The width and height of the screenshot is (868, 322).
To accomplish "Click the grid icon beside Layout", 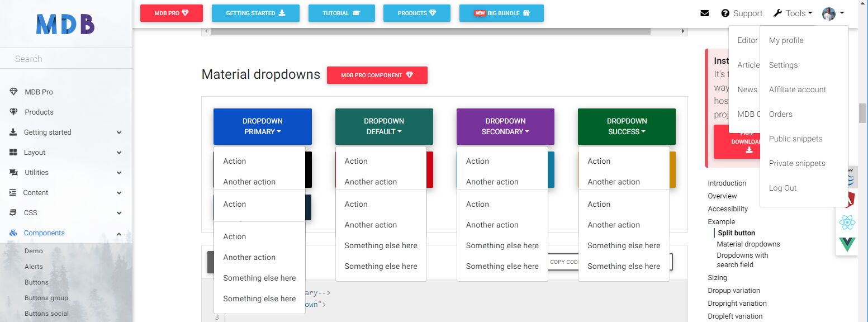I will click(x=13, y=152).
